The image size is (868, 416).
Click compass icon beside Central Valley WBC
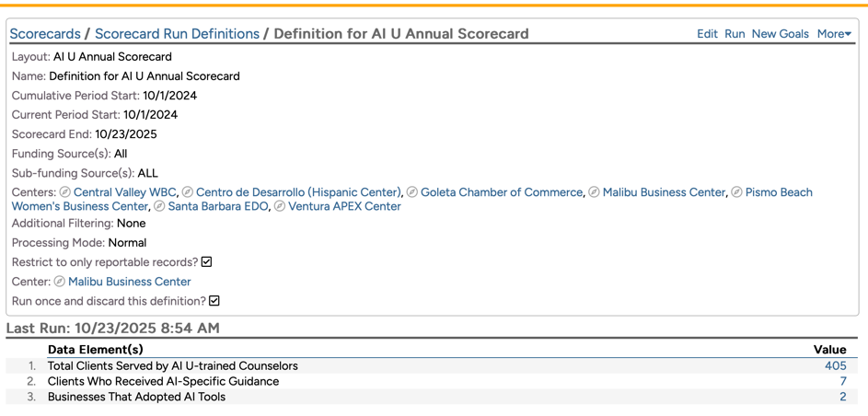tap(65, 192)
